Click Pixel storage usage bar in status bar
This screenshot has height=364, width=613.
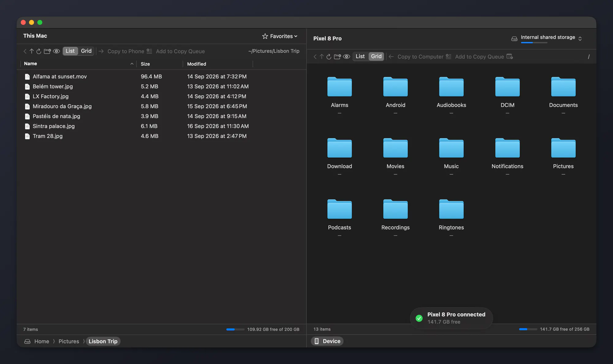(x=528, y=329)
